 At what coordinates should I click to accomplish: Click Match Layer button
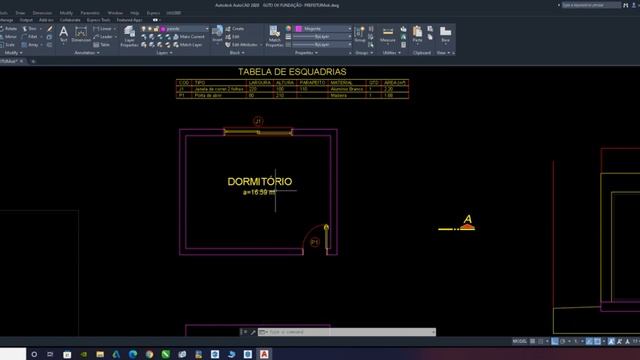pyautogui.click(x=188, y=45)
